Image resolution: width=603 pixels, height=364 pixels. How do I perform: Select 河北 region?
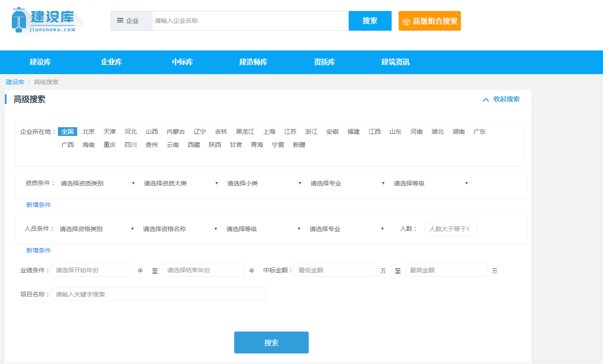pos(131,132)
